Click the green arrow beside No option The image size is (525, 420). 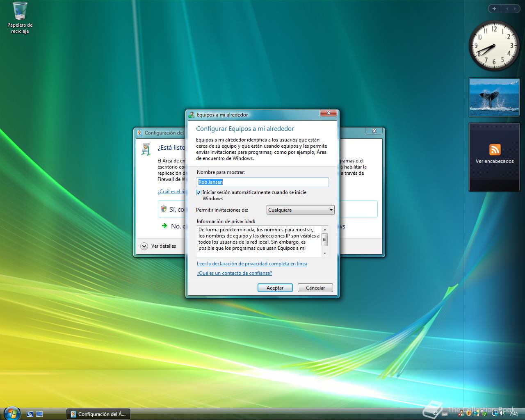pyautogui.click(x=164, y=226)
